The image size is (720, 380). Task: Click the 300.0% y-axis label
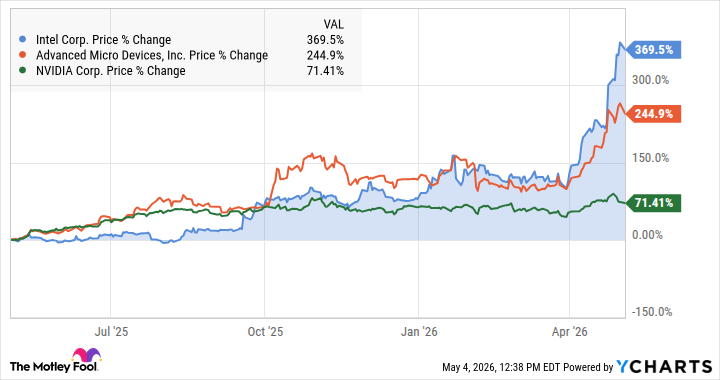point(650,80)
